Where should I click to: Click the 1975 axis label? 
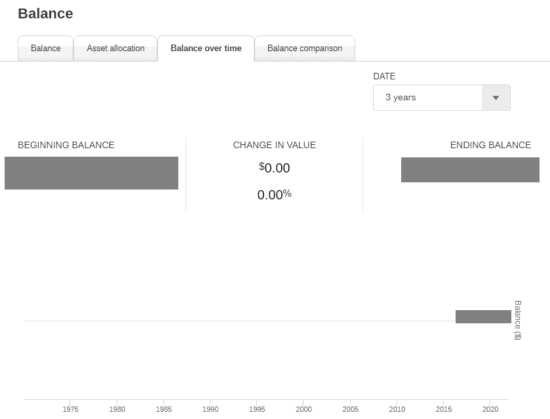70,409
